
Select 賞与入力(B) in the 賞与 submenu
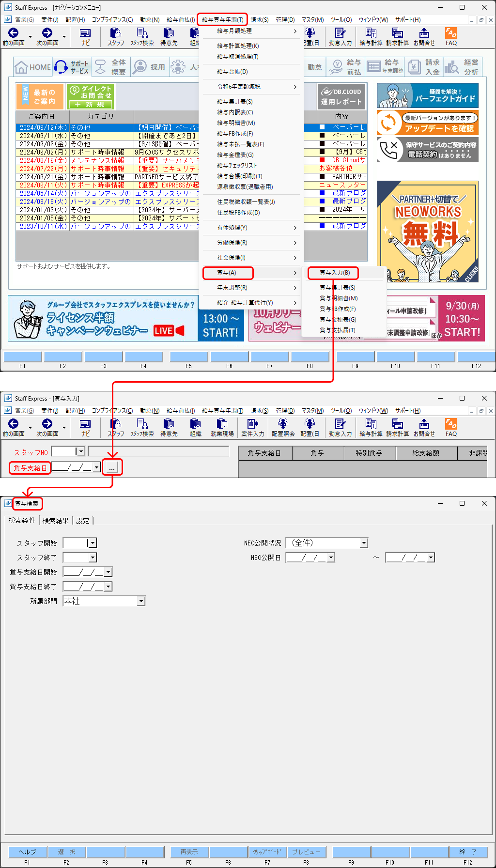coord(335,273)
